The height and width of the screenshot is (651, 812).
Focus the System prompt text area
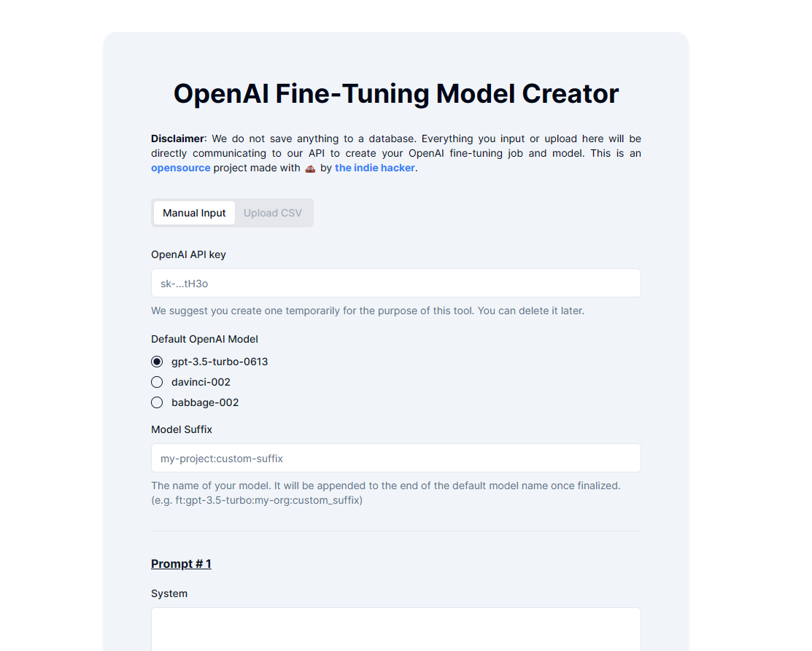(x=395, y=629)
